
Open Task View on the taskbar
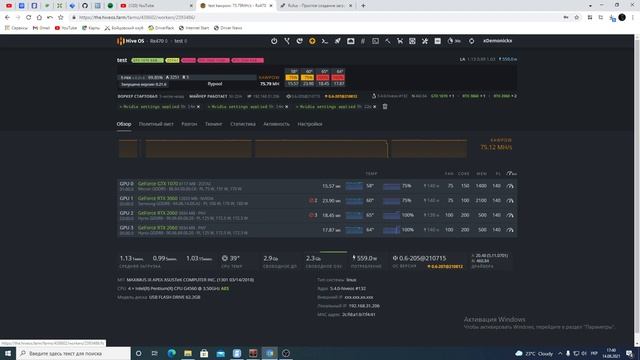pyautogui.click(x=155, y=353)
